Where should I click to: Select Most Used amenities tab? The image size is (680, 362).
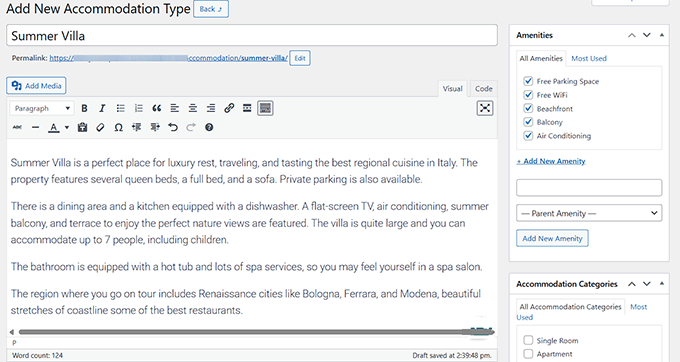[588, 59]
